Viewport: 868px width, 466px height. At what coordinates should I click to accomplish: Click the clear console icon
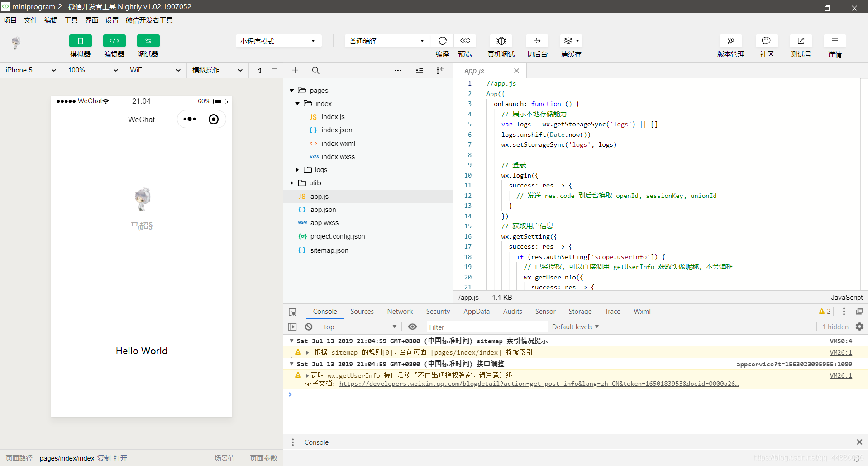309,327
